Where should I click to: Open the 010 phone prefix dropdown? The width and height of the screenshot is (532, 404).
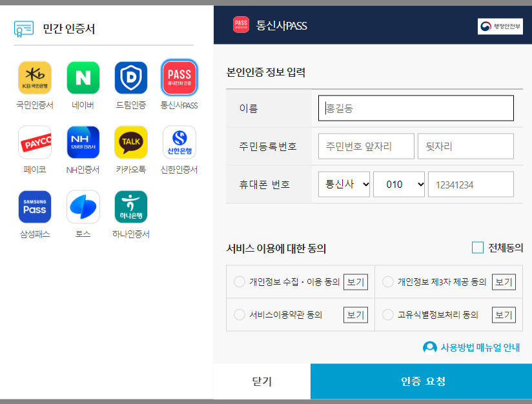tap(399, 184)
